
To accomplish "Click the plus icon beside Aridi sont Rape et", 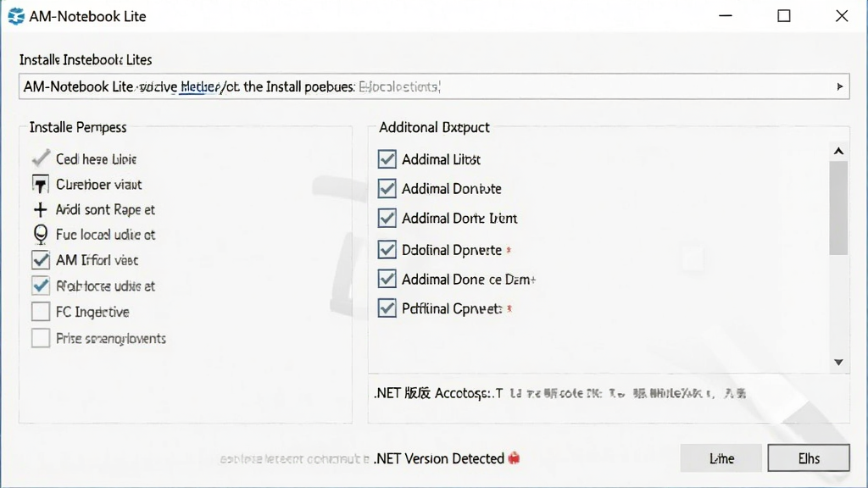I will pos(40,210).
